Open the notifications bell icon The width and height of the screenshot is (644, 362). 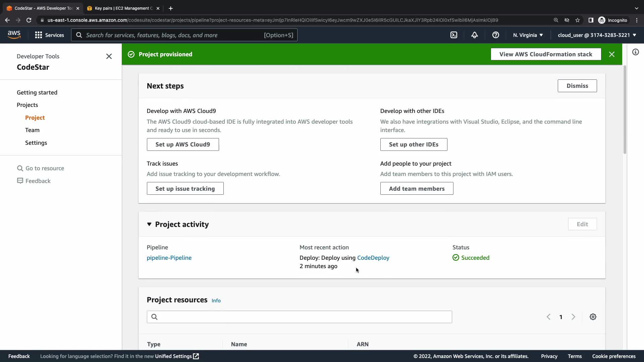474,35
